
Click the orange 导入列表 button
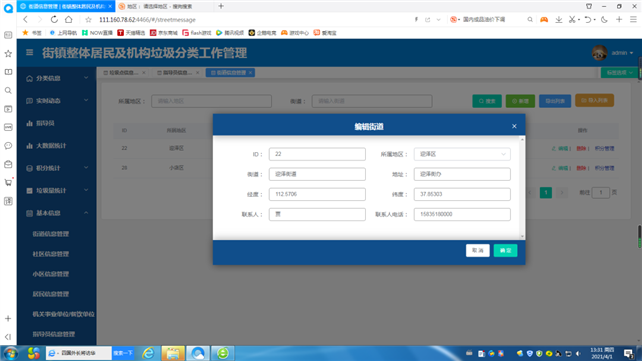595,101
